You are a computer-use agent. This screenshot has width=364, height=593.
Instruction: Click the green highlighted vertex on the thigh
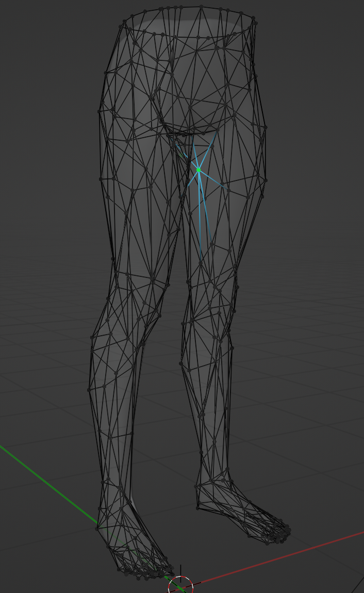tap(198, 170)
